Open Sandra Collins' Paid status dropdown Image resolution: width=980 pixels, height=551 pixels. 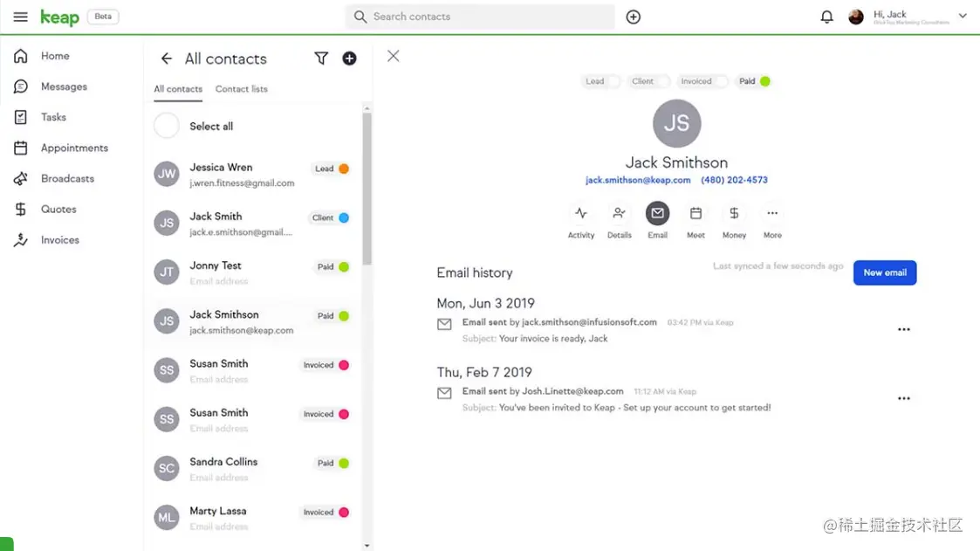[332, 464]
